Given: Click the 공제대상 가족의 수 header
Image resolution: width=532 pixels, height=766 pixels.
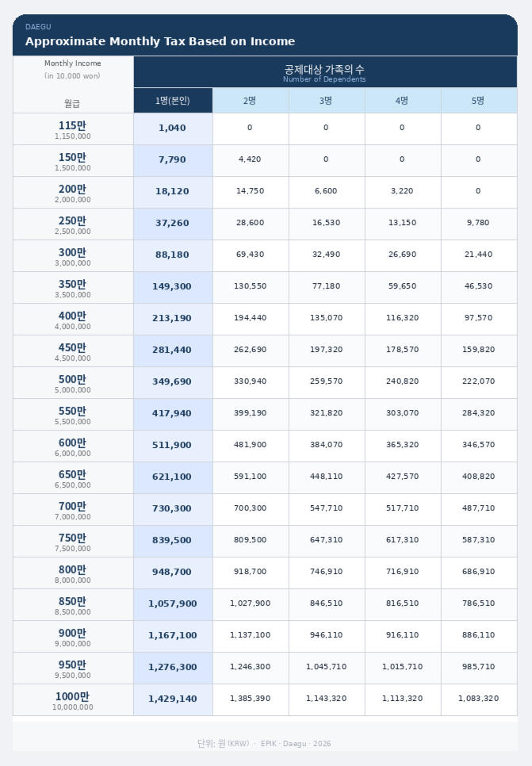Looking at the screenshot, I should (x=325, y=71).
